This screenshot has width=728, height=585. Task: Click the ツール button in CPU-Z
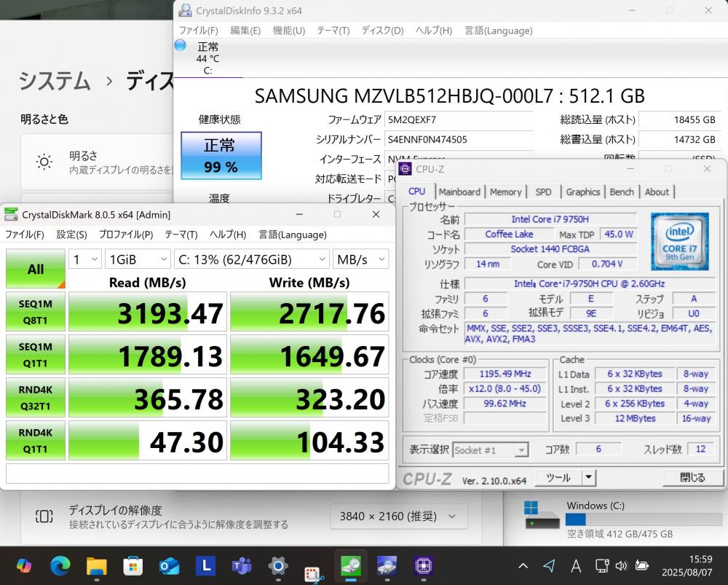[x=558, y=477]
